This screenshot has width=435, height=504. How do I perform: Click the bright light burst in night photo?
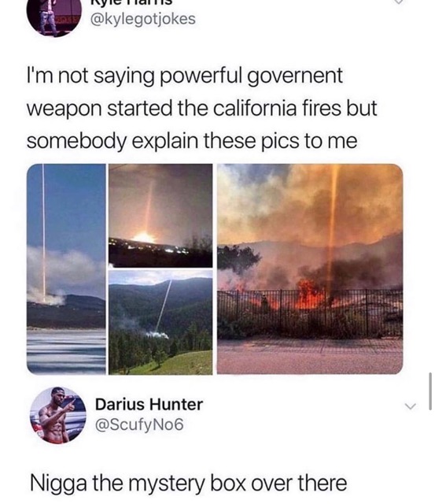click(x=144, y=237)
